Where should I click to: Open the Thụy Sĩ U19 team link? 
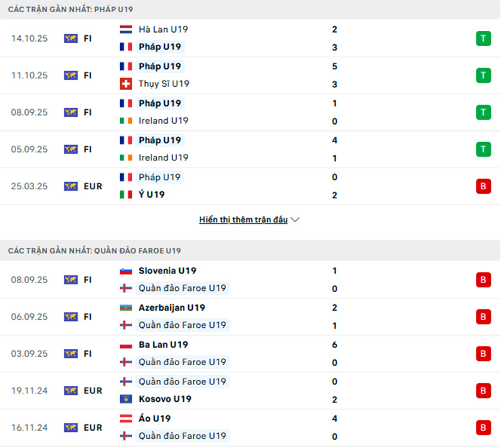pos(164,83)
